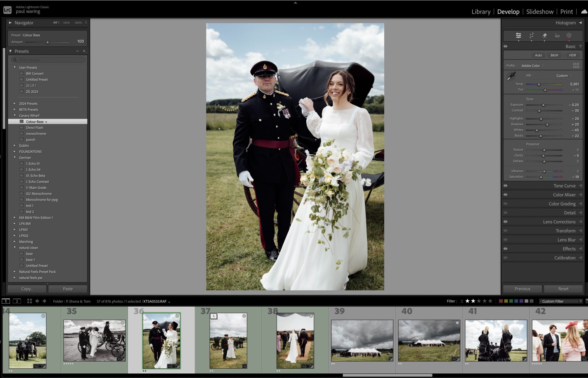This screenshot has height=378, width=588.
Task: Expand the Dublin preset group
Action: (x=14, y=145)
